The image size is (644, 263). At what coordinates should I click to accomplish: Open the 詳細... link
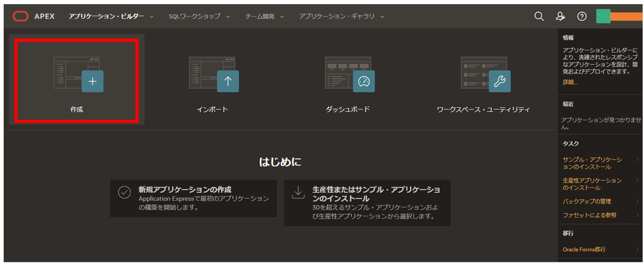click(570, 82)
